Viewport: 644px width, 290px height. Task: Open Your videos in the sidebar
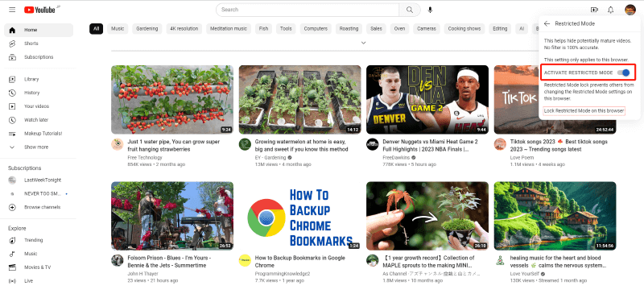(x=39, y=106)
